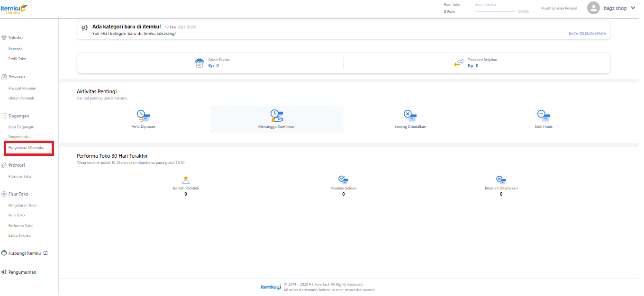
Task: Open the Sedang Dibatalkan icon
Action: (410, 116)
